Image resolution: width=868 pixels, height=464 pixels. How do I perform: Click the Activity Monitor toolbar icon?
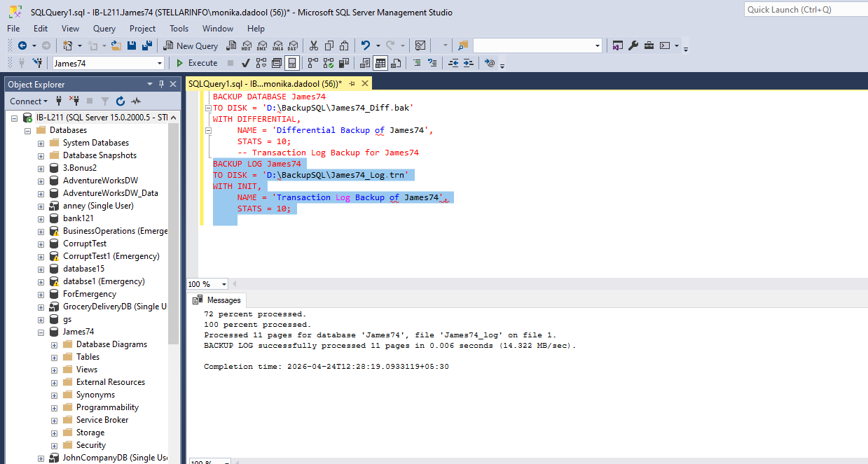coord(420,45)
